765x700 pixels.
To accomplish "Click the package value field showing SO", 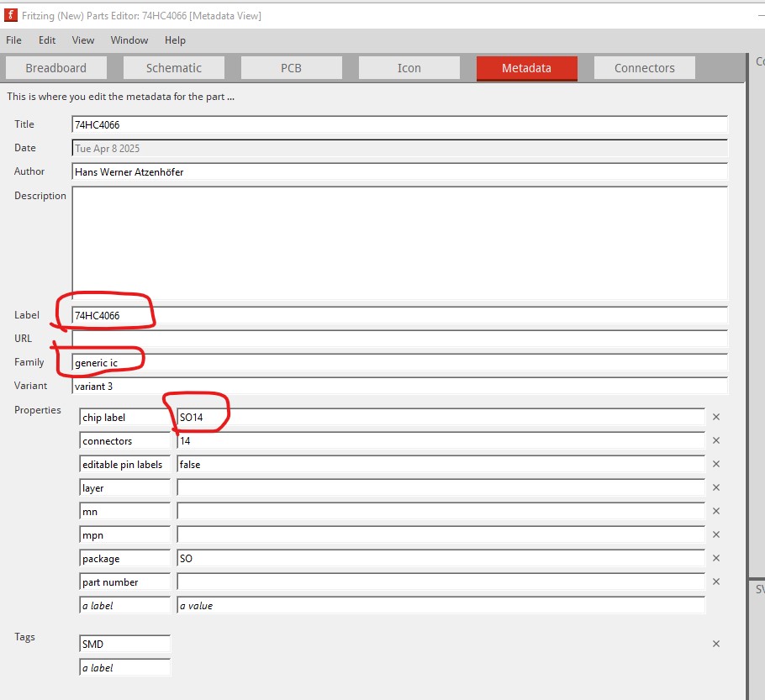I will pyautogui.click(x=441, y=558).
